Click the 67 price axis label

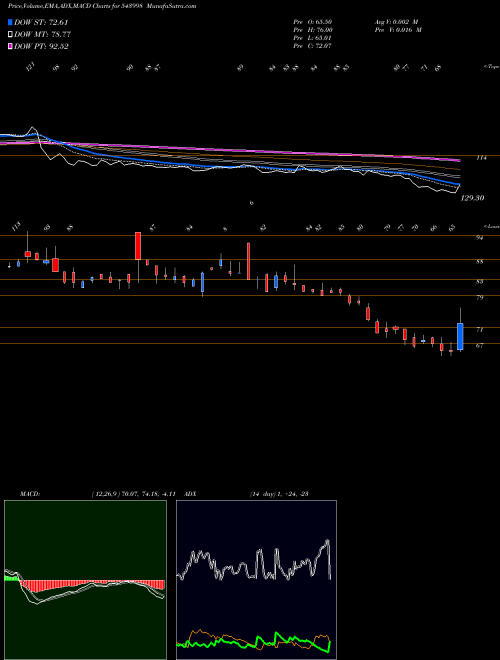(480, 346)
